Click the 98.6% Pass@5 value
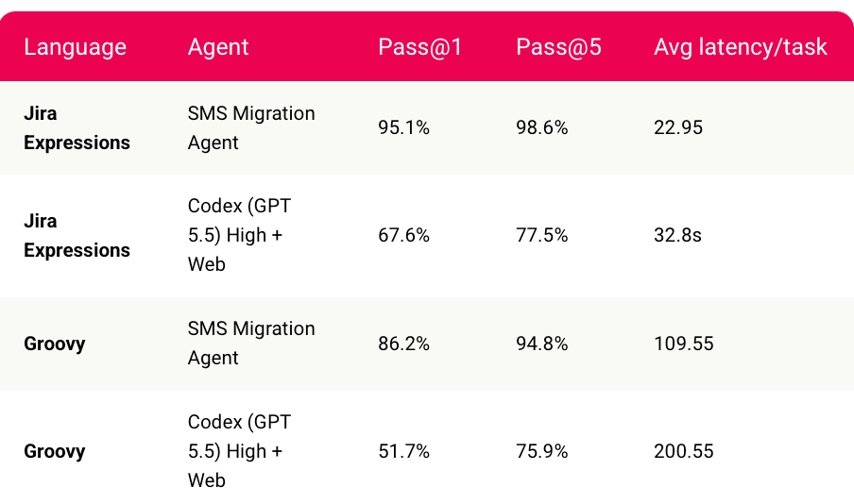The width and height of the screenshot is (854, 504). coord(542,128)
